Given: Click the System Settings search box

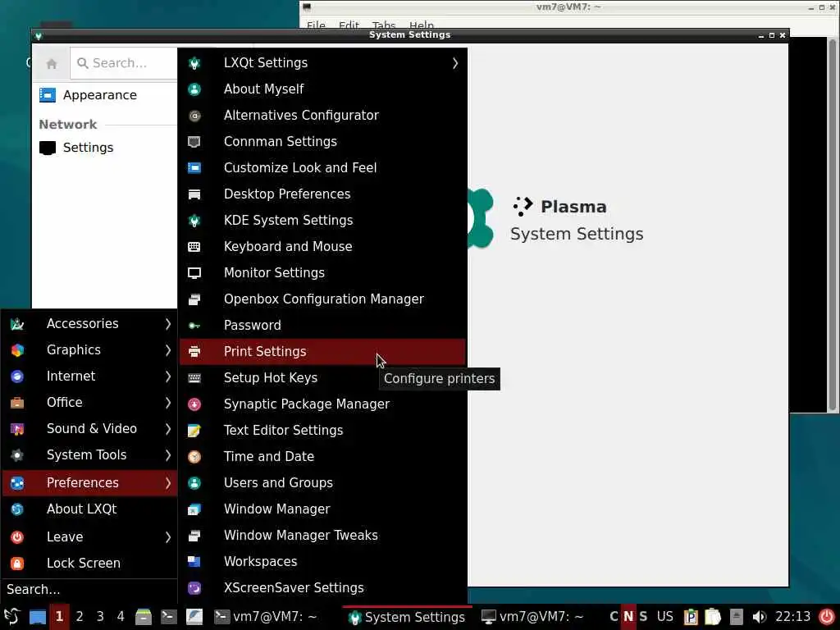Looking at the screenshot, I should tap(125, 63).
